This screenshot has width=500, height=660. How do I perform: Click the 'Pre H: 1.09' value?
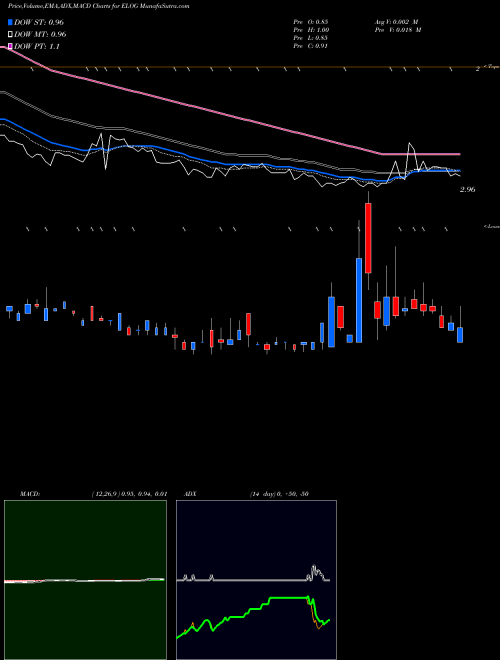[x=311, y=30]
